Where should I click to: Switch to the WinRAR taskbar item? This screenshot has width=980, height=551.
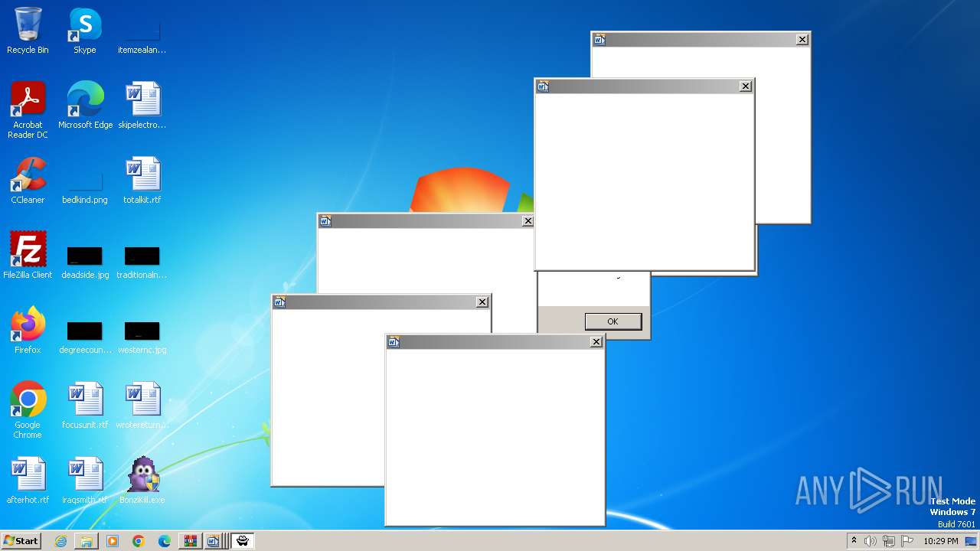(190, 541)
